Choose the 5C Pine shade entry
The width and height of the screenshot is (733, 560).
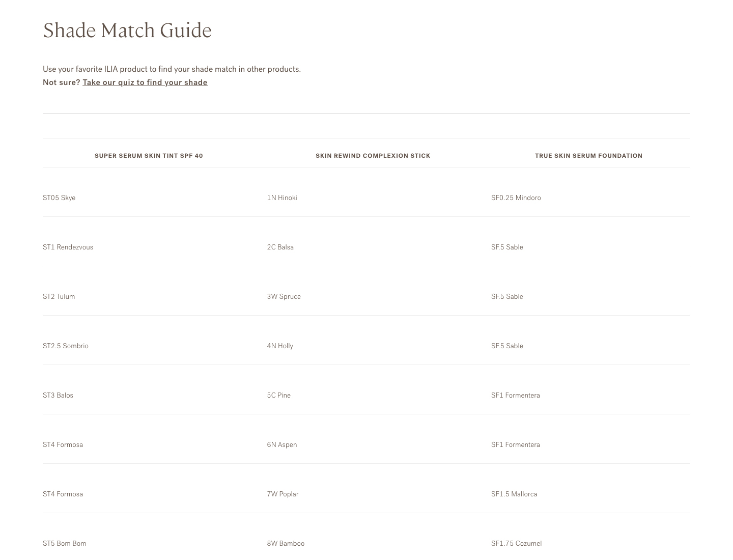pyautogui.click(x=279, y=396)
